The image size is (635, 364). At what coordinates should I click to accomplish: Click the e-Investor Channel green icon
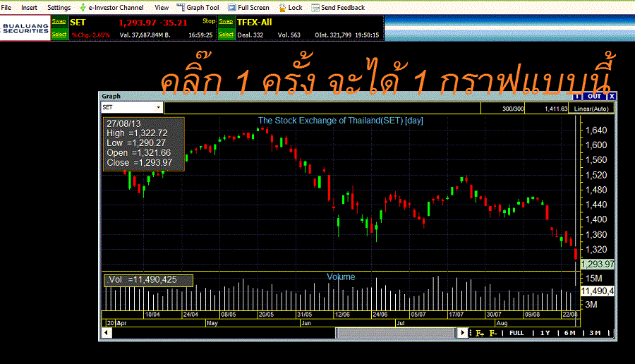pos(83,7)
